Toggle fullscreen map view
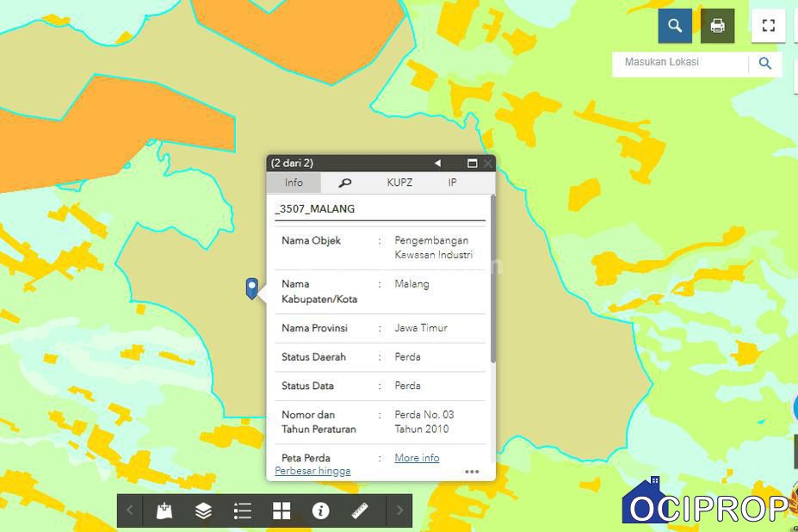 (768, 26)
